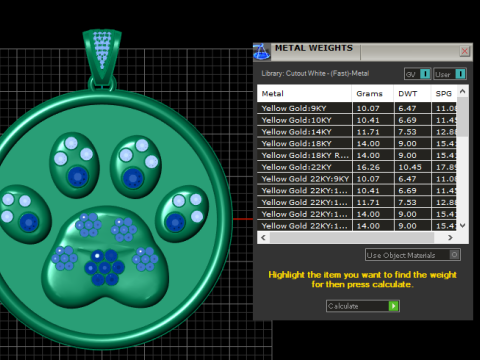
Task: Click the green arrow on Calculate
Action: pos(394,306)
